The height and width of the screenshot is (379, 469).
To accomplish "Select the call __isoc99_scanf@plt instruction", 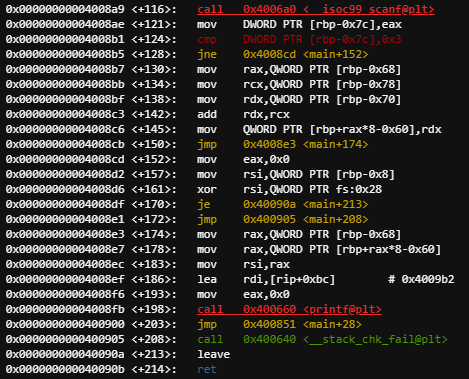I will (x=316, y=9).
